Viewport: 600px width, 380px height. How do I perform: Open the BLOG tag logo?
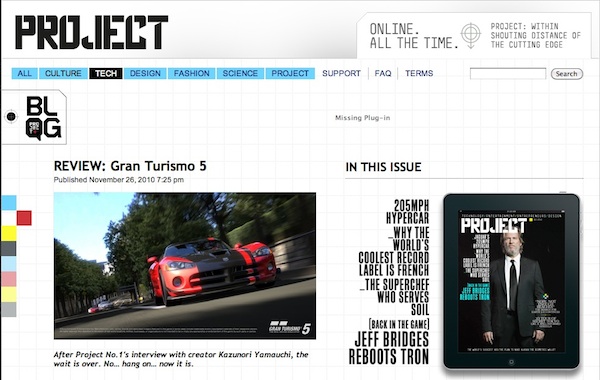pyautogui.click(x=44, y=117)
